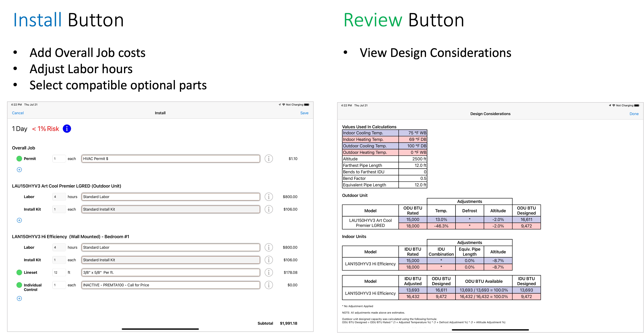Open info for the Lineset row
The image size is (644, 333).
click(x=269, y=272)
